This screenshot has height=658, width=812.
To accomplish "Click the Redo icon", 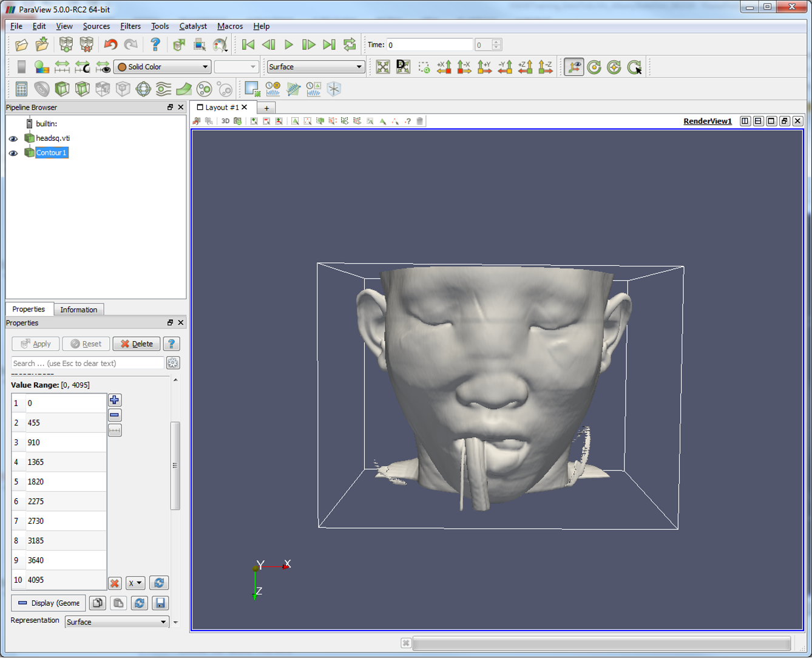I will [131, 45].
